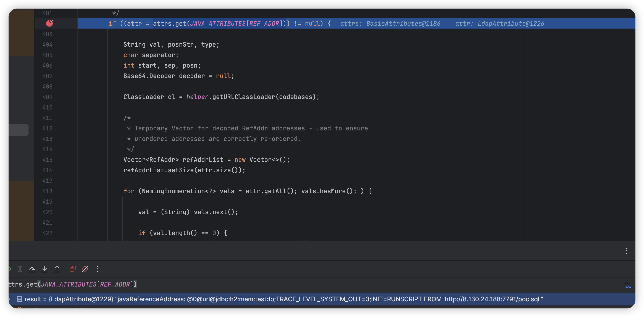Viewport: 644px width, 317px height.
Task: Click the Step Into down-arrow icon
Action: (x=44, y=269)
